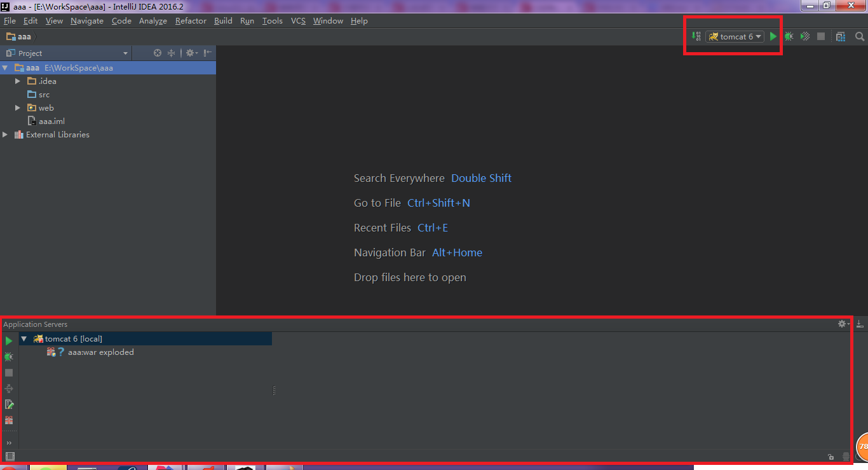Screen dimensions: 868x470
Task: Click the Deploy All icon in Application Servers
Action: [x=9, y=389]
